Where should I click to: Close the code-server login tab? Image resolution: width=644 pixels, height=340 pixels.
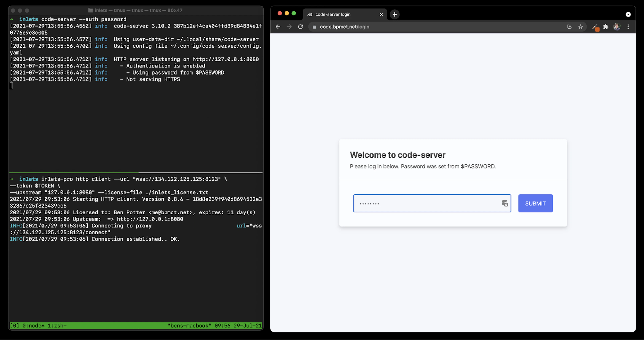point(381,14)
